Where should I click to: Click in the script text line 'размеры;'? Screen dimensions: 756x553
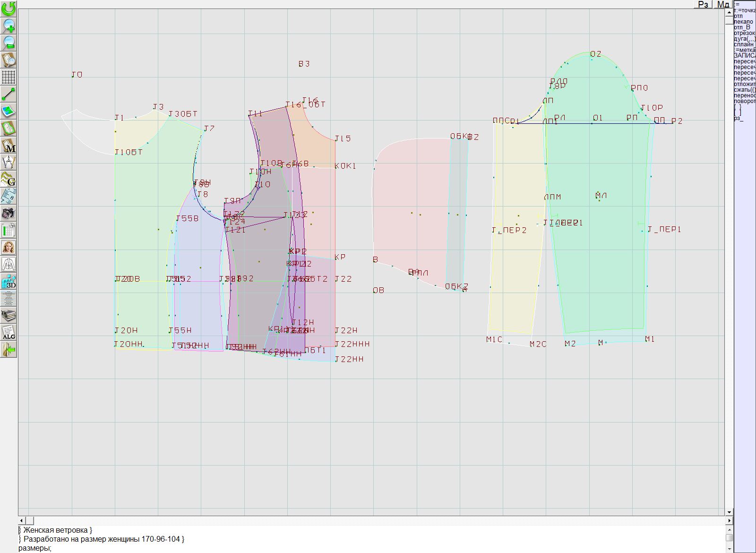35,548
